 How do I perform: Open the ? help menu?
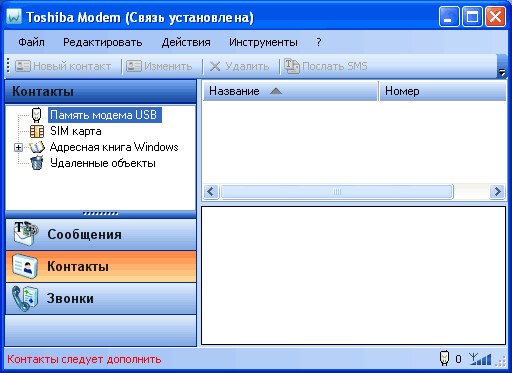click(x=319, y=42)
